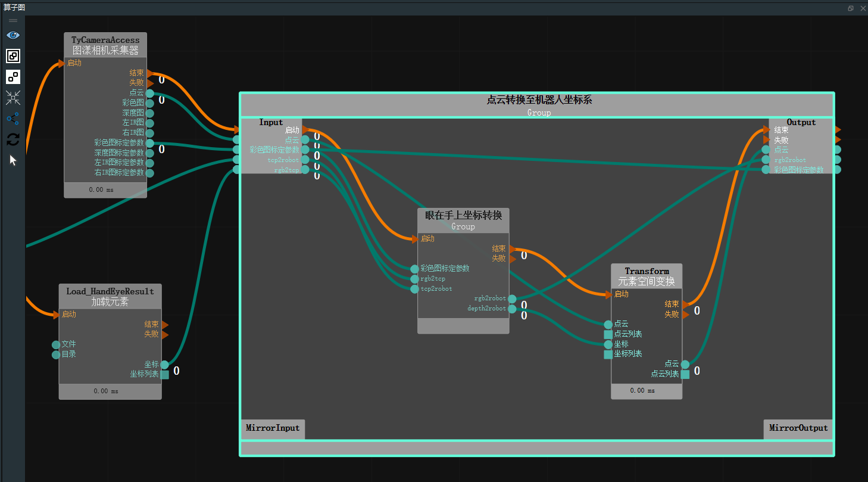Viewport: 868px width, 482px height.
Task: Click 彩色图标定参数 output port on TyCameraAccess
Action: (150, 143)
